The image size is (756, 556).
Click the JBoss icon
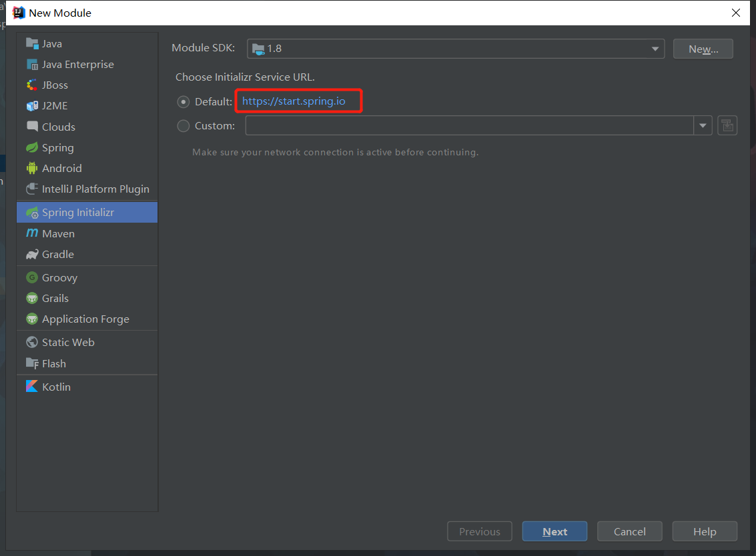[x=32, y=85]
